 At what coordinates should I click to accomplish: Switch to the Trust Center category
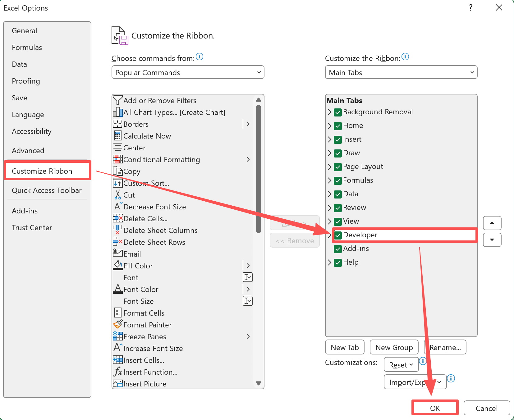(x=32, y=228)
